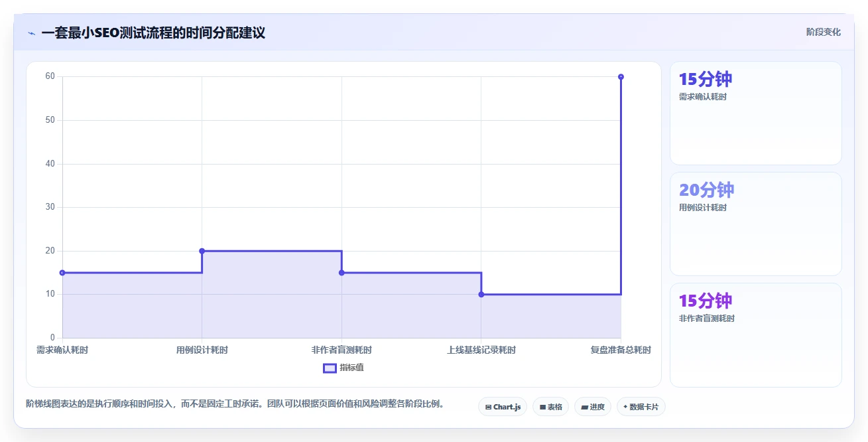
Task: Click the data point at 上线基线记录耗时
Action: (x=481, y=294)
